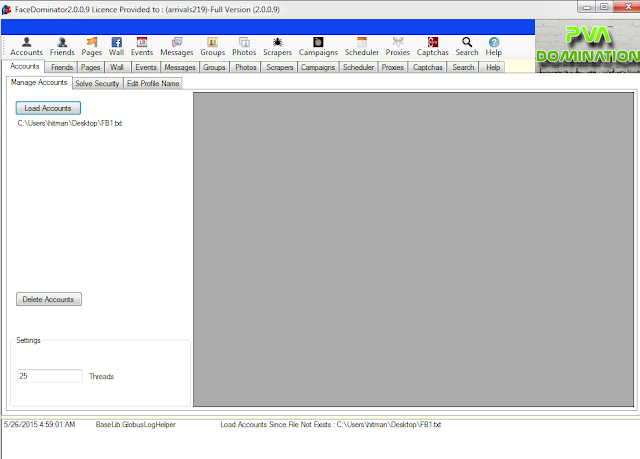Select the Solve Security sub-tab
This screenshot has width=640, height=459.
pos(97,84)
